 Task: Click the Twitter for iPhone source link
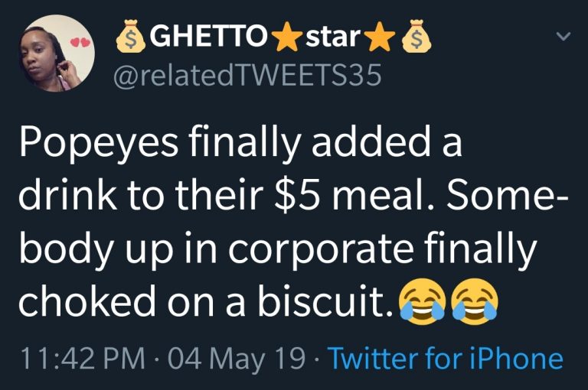click(x=448, y=357)
